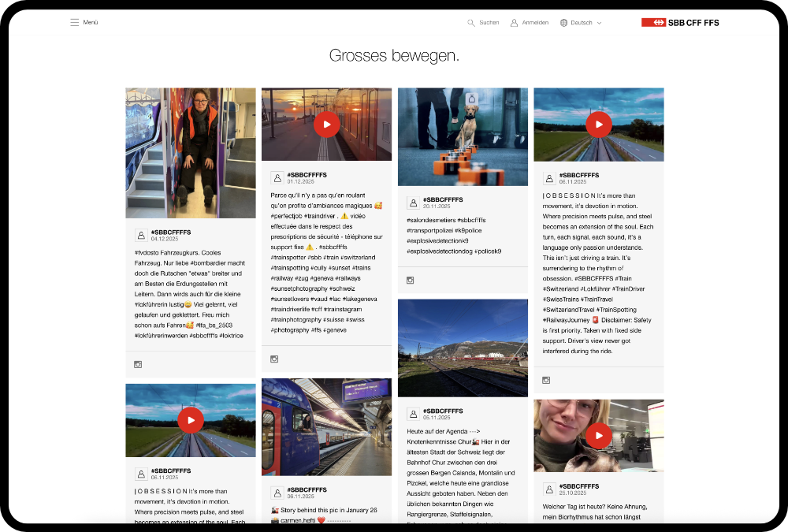Click Instagram icon under the French sunset post
This screenshot has height=532, width=788.
274,359
